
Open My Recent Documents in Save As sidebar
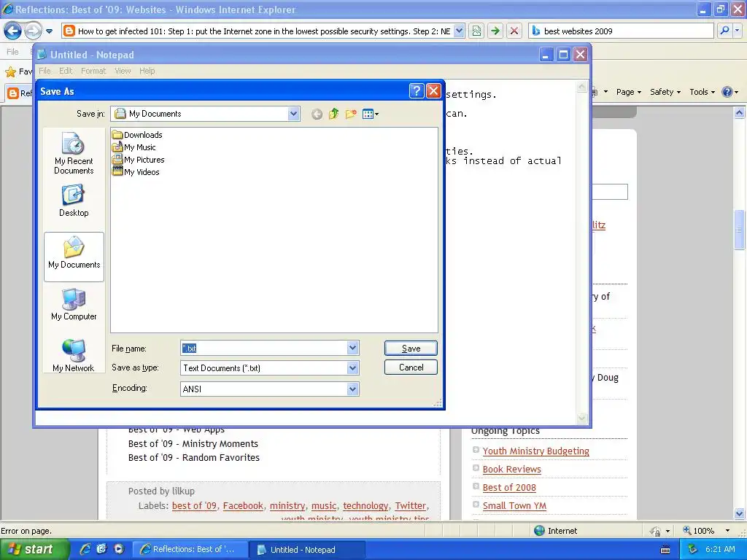(74, 153)
